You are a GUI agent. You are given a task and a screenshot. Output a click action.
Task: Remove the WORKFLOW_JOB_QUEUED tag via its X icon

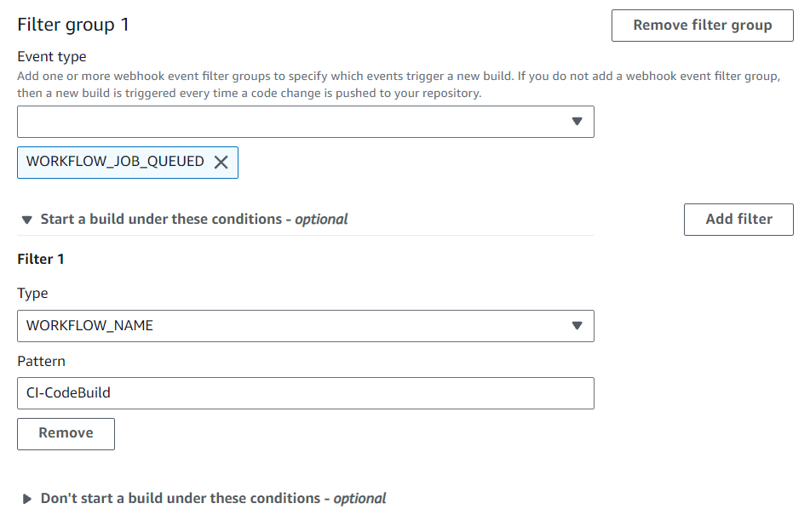click(x=221, y=162)
